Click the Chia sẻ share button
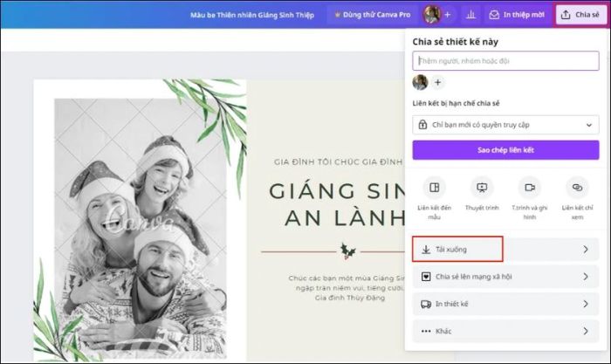The height and width of the screenshot is (364, 611). pos(580,15)
